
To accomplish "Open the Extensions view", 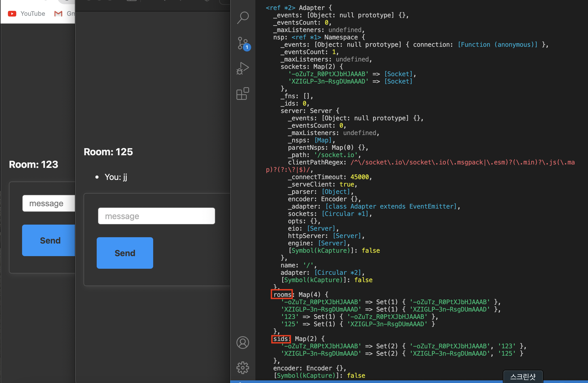I will point(243,94).
